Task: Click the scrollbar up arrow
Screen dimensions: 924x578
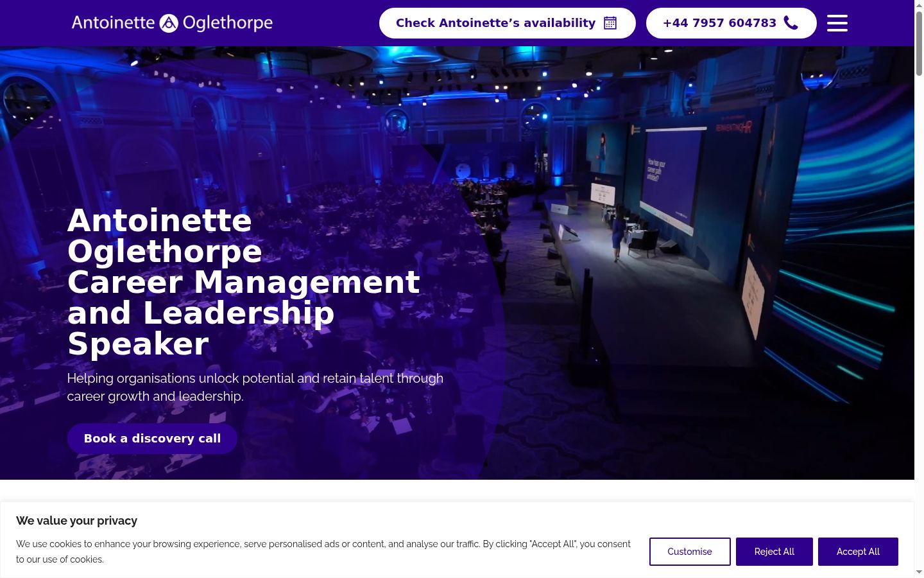Action: [919, 5]
